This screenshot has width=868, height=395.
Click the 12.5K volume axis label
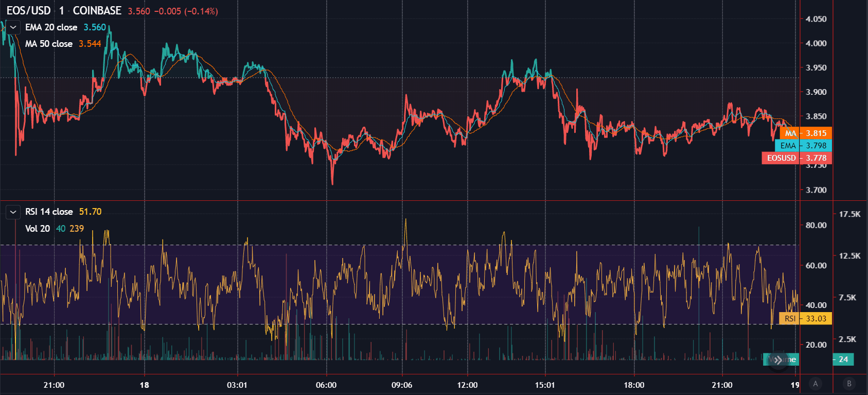click(849, 255)
